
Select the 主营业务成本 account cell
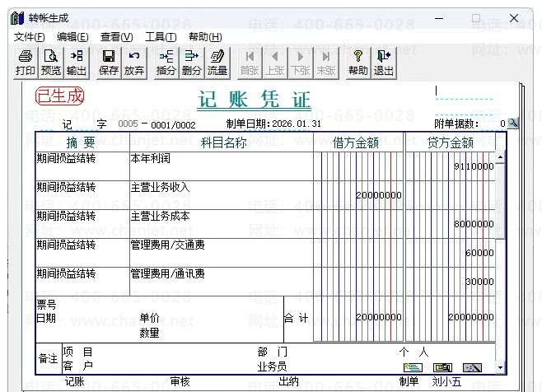222,224
